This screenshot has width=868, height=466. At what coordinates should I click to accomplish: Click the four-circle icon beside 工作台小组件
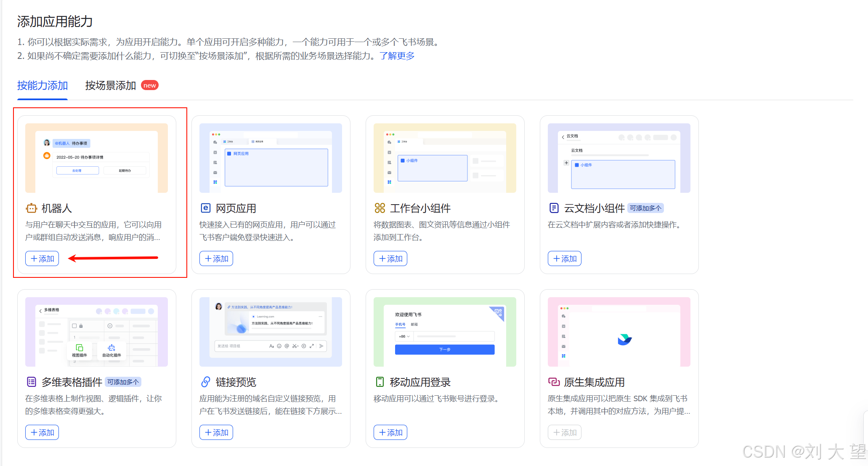[380, 208]
